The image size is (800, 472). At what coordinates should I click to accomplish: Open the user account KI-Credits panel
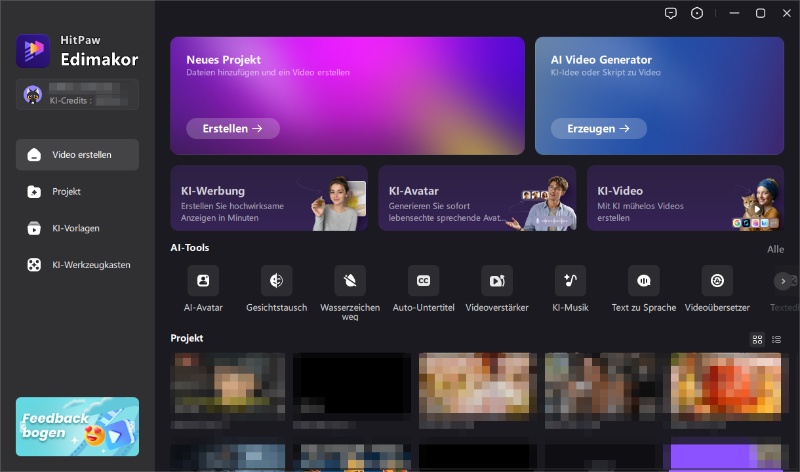click(78, 94)
